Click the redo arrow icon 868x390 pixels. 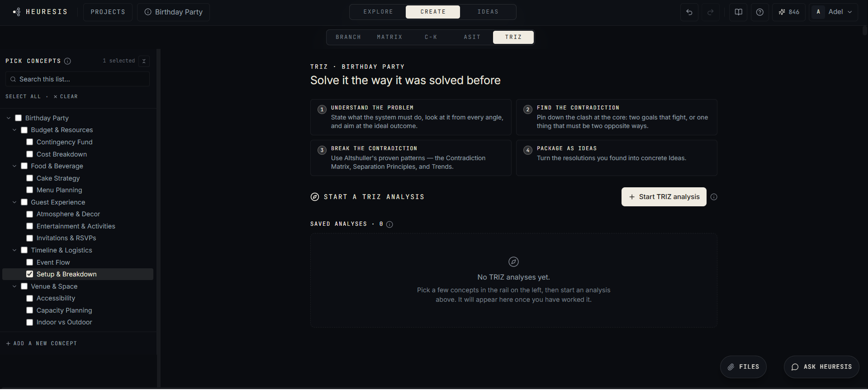710,12
